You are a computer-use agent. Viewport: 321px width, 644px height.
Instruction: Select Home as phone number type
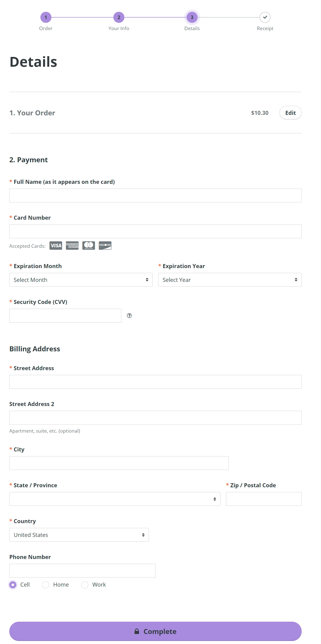[46, 585]
